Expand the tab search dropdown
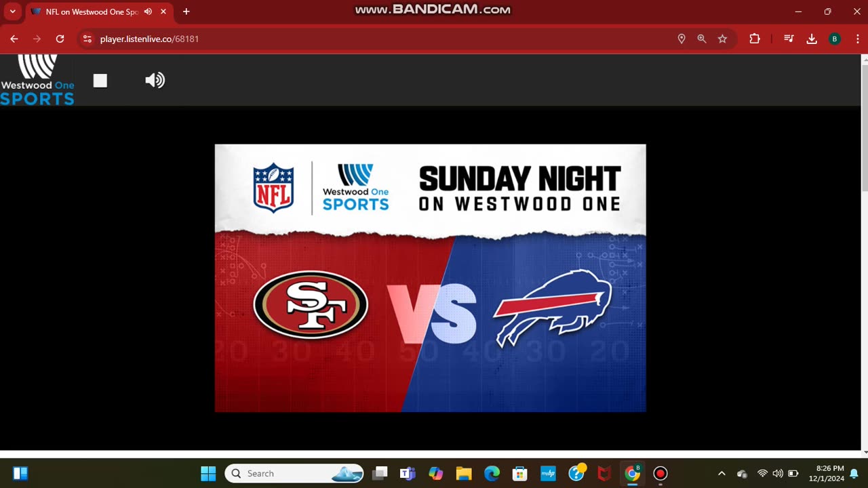 click(12, 12)
